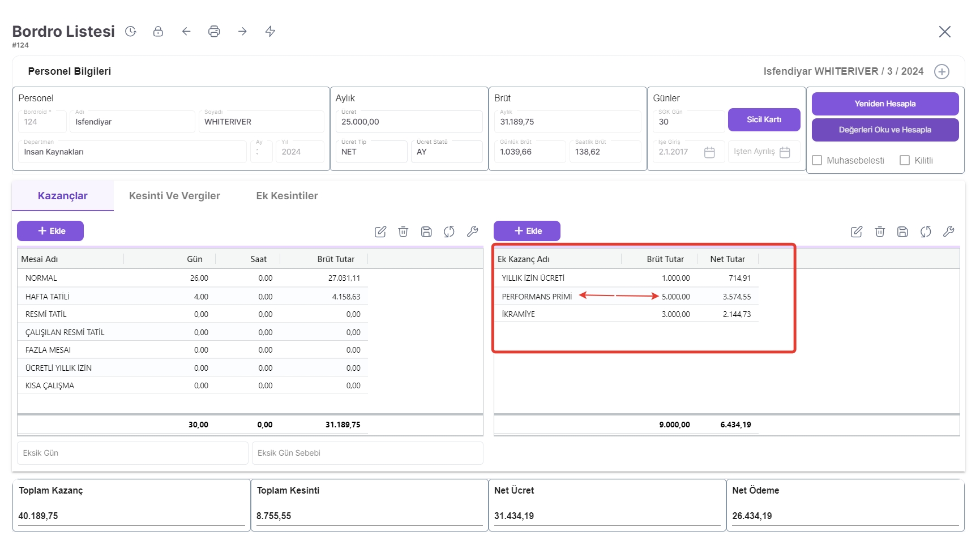This screenshot has height=540, width=980.
Task: Click the printer icon in the header
Action: [214, 32]
